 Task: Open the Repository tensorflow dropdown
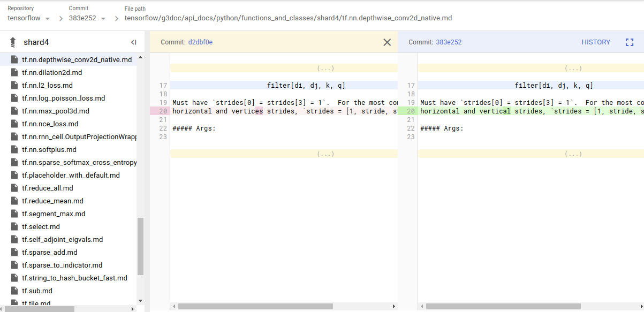tap(28, 18)
